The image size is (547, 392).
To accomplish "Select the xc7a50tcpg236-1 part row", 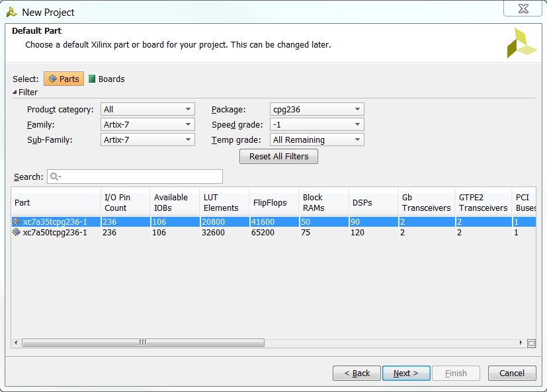I will 274,232.
